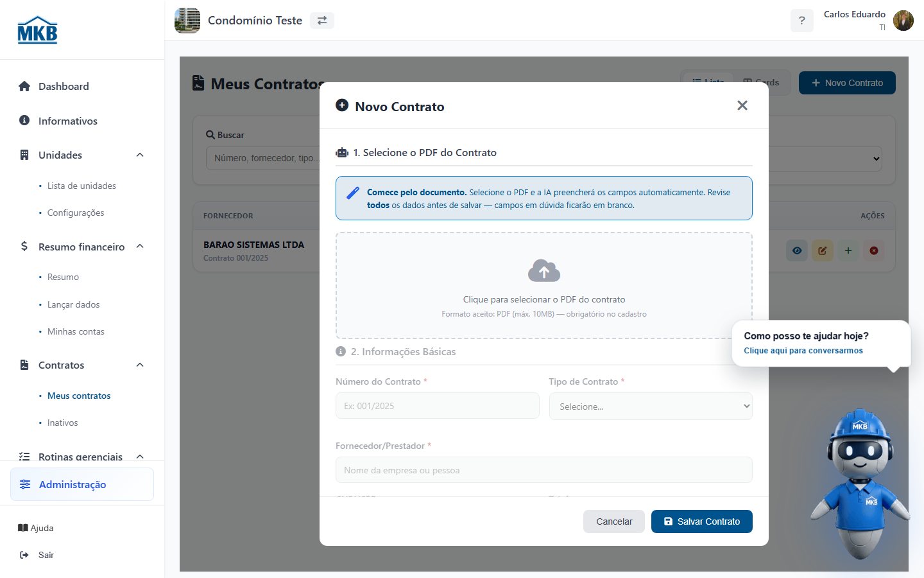
Task: Open Inativos contracts
Action: (x=63, y=423)
